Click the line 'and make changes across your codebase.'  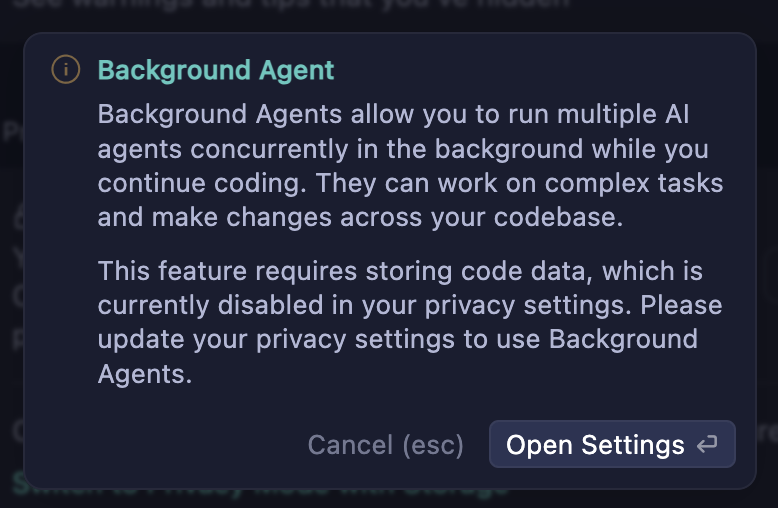(360, 217)
